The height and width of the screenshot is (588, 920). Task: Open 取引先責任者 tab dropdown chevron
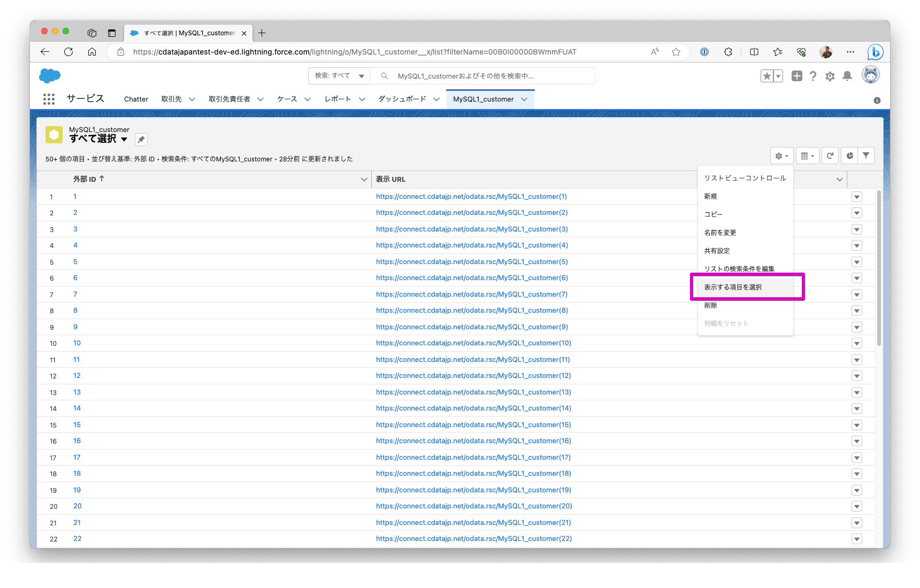pos(260,99)
